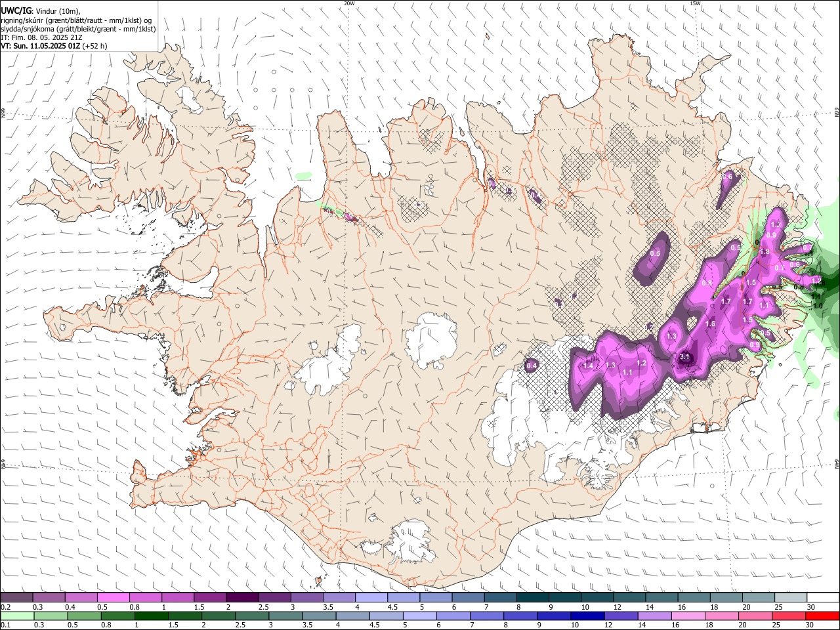Click the palest green swatch starting at 0.1
The image size is (840, 630).
tap(17, 616)
